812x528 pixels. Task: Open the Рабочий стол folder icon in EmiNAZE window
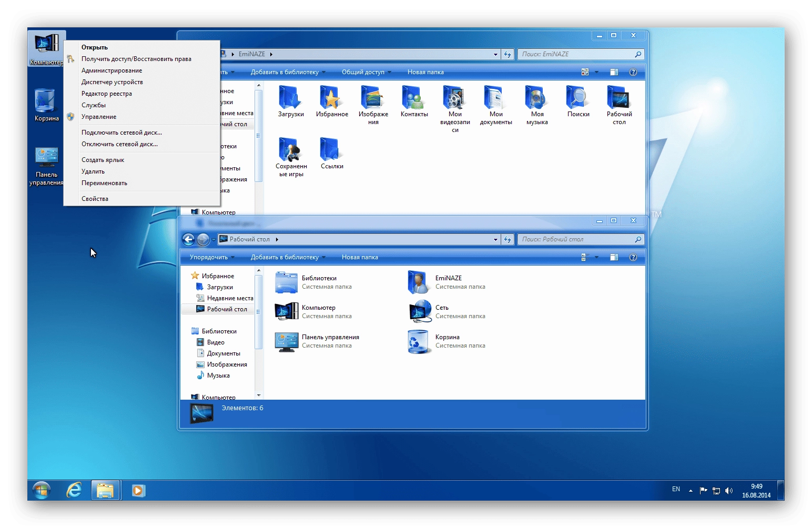click(619, 98)
